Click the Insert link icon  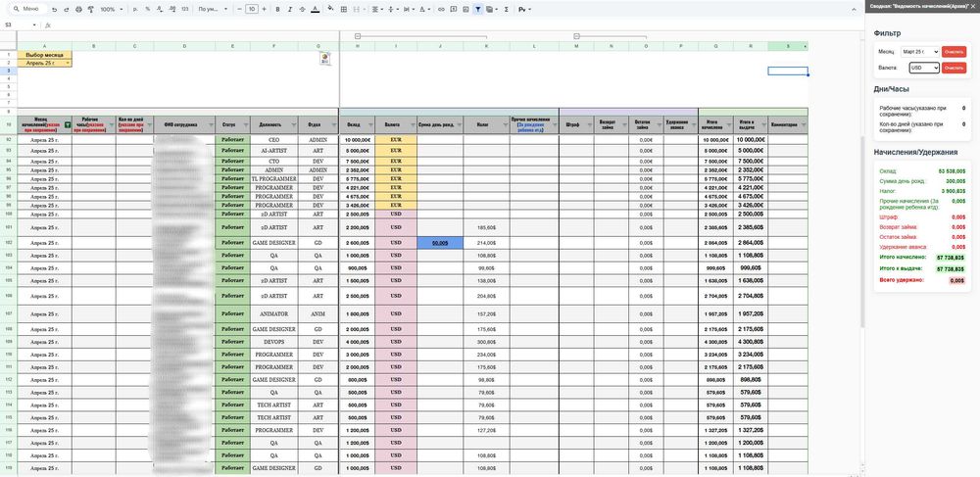(x=441, y=10)
